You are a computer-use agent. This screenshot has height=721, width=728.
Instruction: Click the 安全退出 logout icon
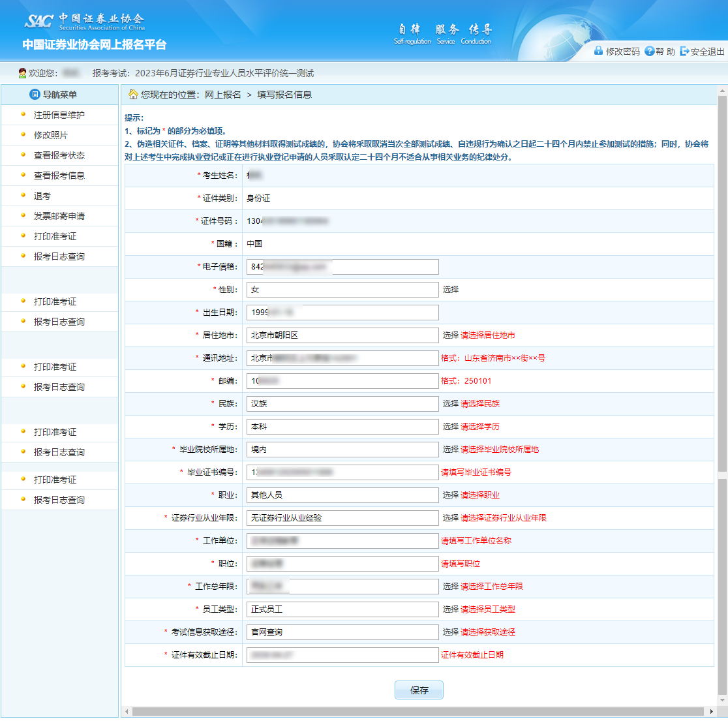click(684, 50)
